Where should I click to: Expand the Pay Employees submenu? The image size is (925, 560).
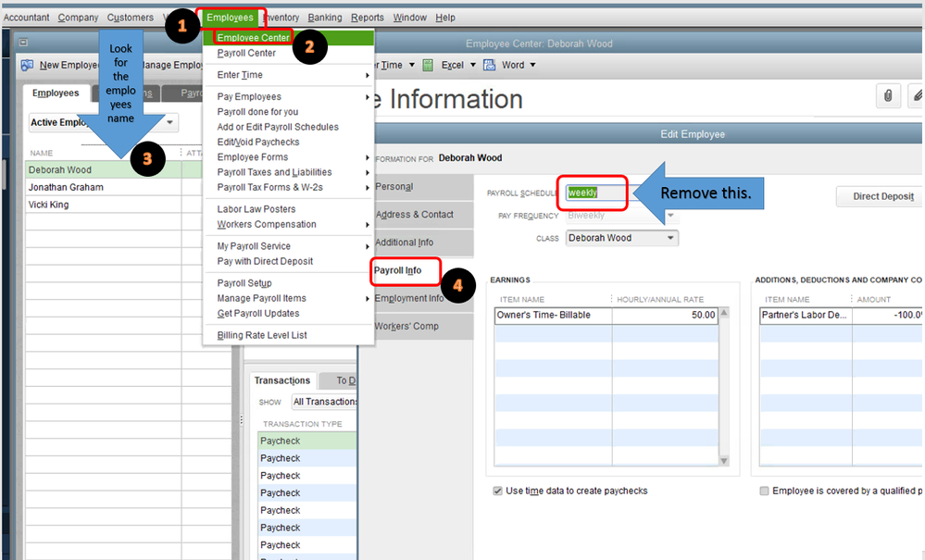(x=367, y=96)
